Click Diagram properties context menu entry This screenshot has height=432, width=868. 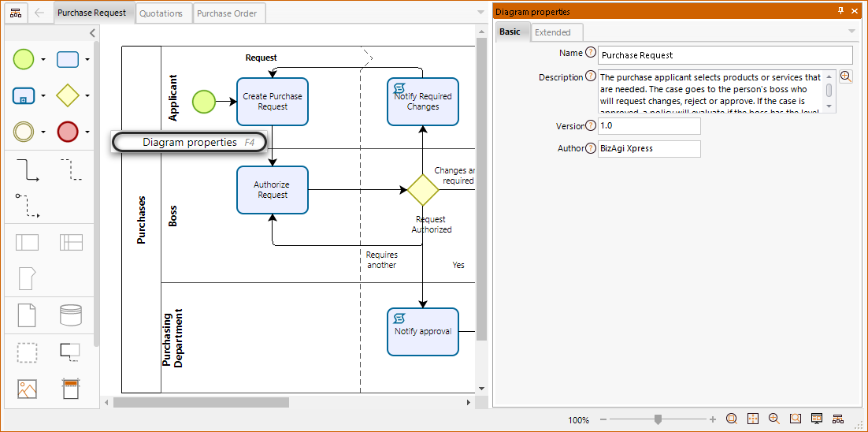[x=189, y=143]
